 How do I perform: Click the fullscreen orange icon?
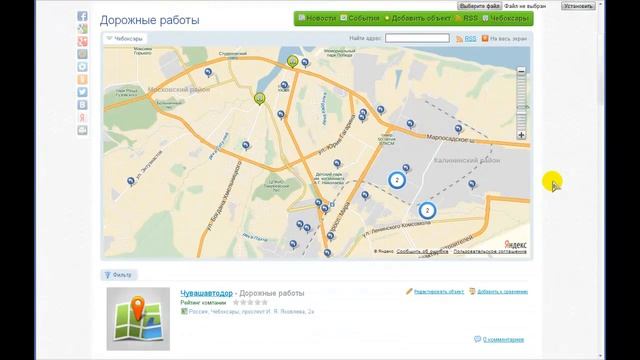485,38
